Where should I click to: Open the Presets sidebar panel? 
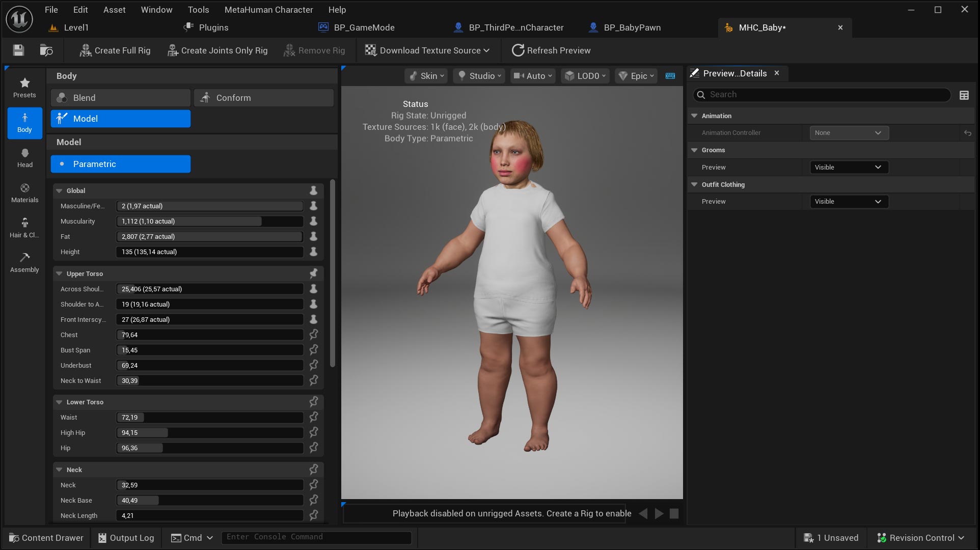(24, 88)
